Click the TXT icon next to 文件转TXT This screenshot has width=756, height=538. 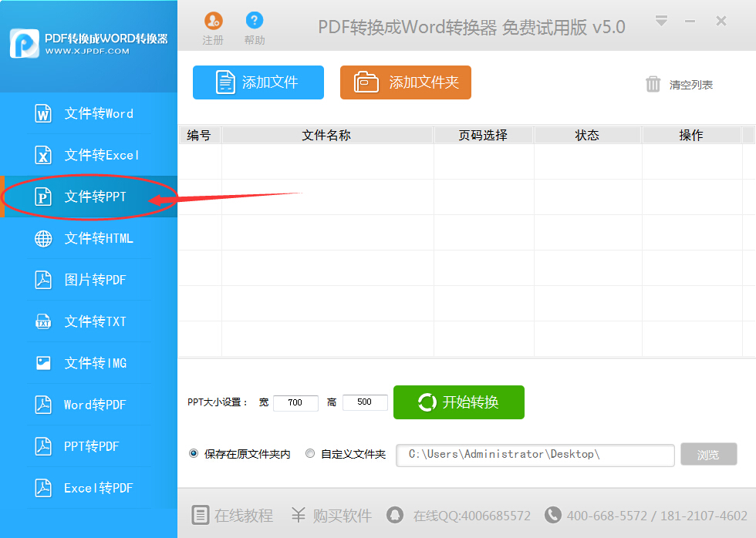click(x=43, y=321)
